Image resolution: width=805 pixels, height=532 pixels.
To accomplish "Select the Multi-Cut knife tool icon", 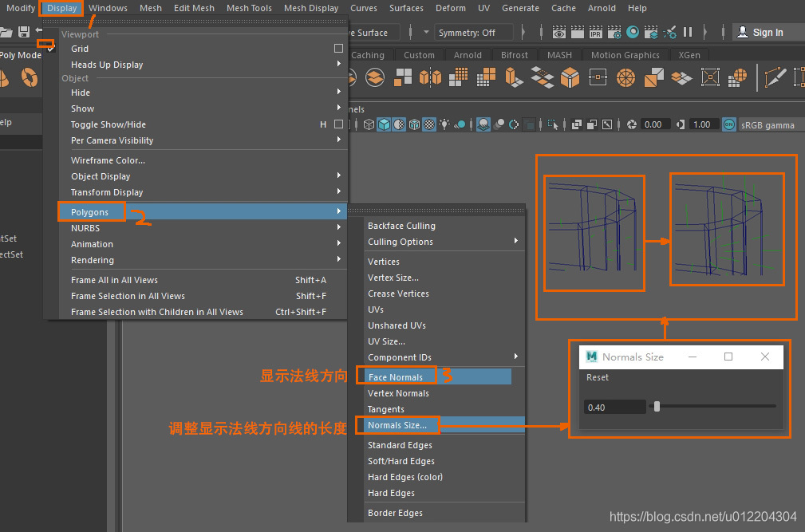I will click(x=775, y=77).
